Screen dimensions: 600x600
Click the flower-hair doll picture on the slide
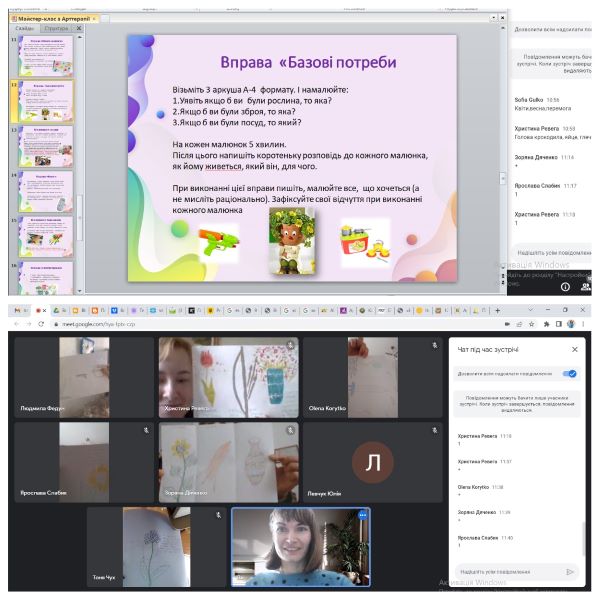click(292, 241)
